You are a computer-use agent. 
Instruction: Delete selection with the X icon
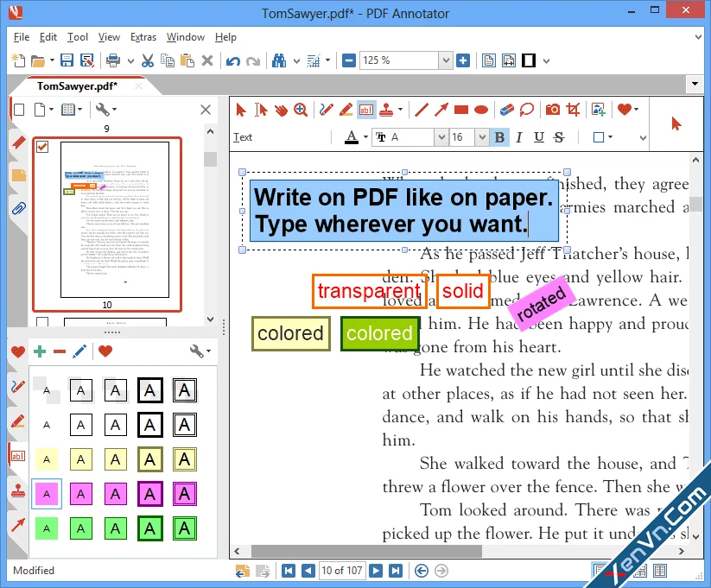coord(207,60)
